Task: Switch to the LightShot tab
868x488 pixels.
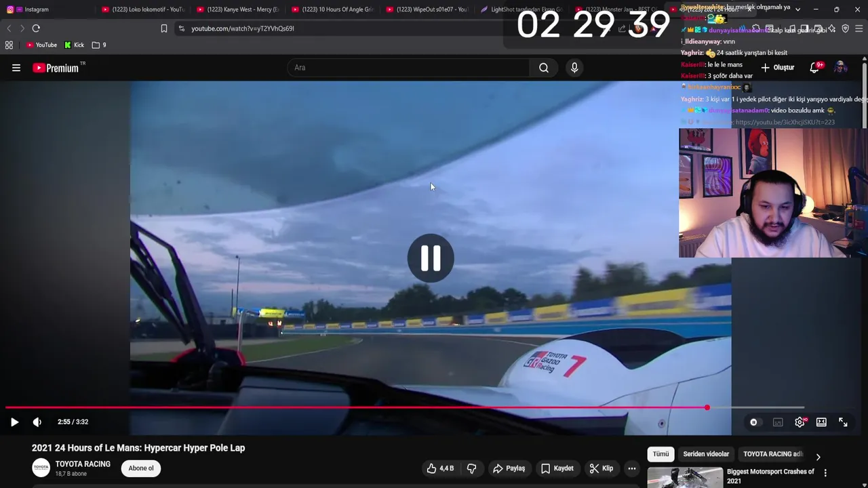Action: (x=521, y=9)
